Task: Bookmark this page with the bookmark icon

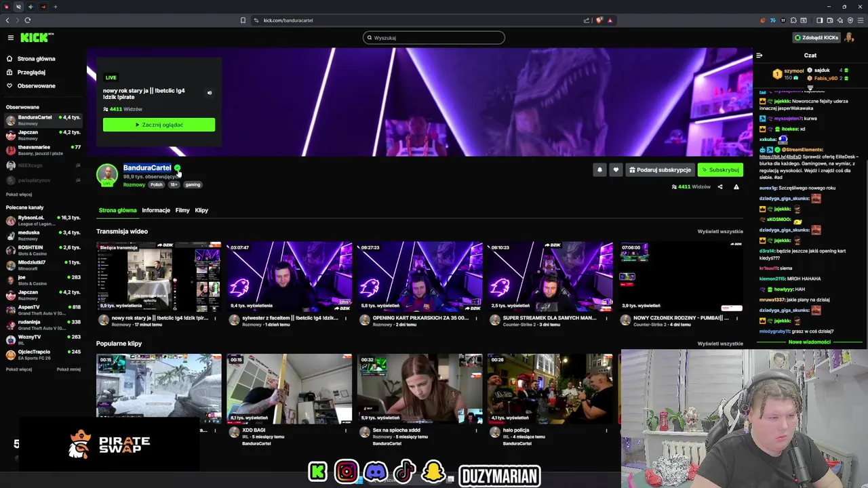Action: pos(243,20)
